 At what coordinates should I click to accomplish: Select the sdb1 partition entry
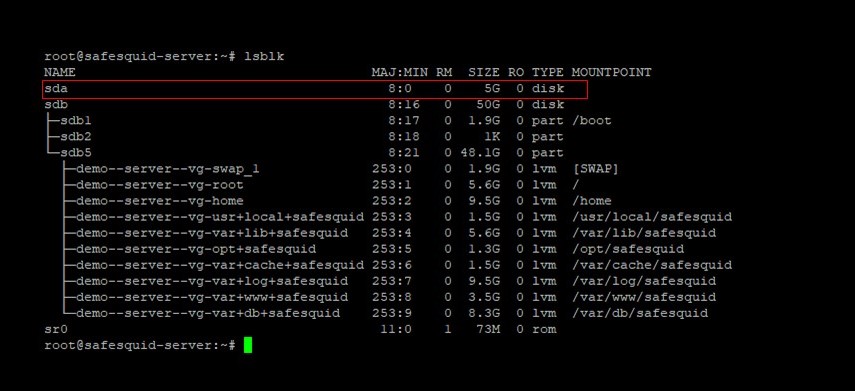pyautogui.click(x=75, y=121)
